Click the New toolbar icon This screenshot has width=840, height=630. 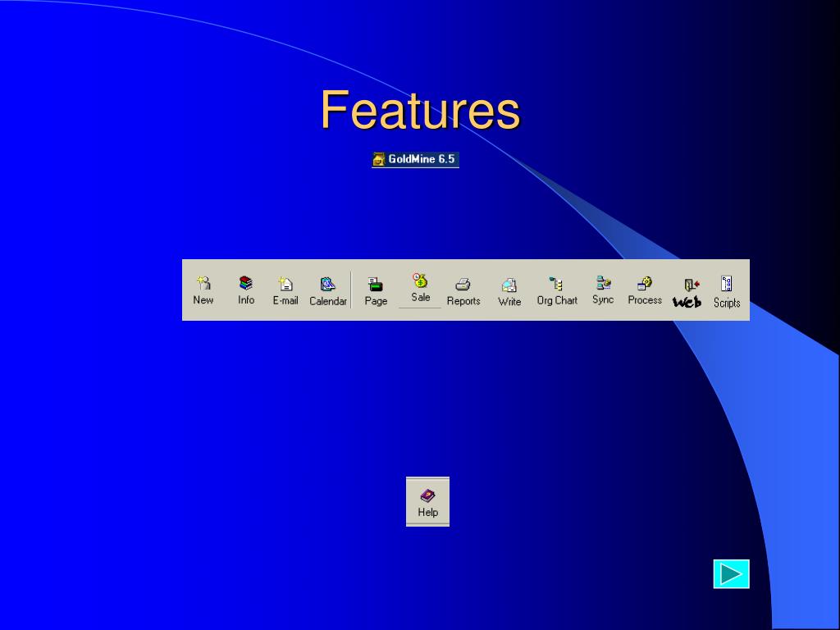tap(203, 283)
